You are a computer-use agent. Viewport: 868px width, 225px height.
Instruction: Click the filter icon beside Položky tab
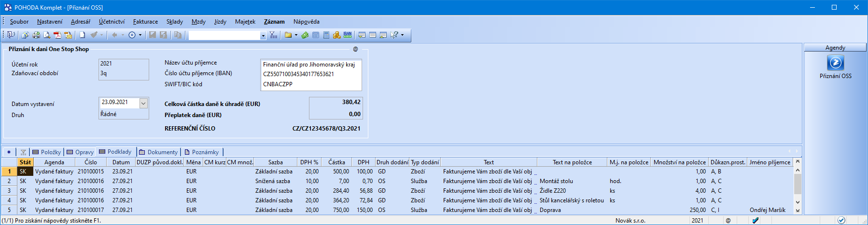(23, 152)
